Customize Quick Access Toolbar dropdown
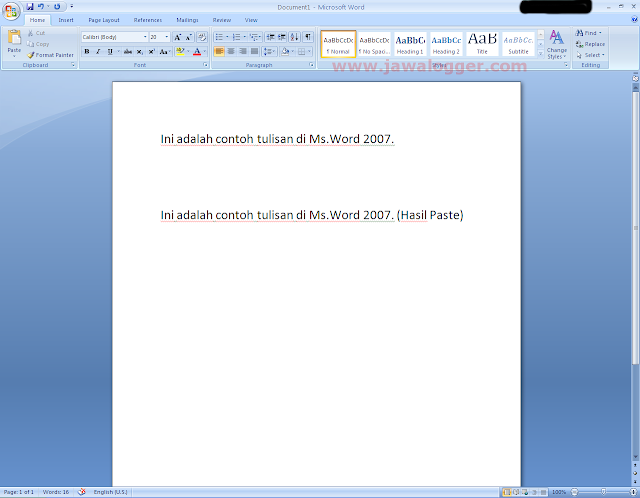 [x=71, y=7]
